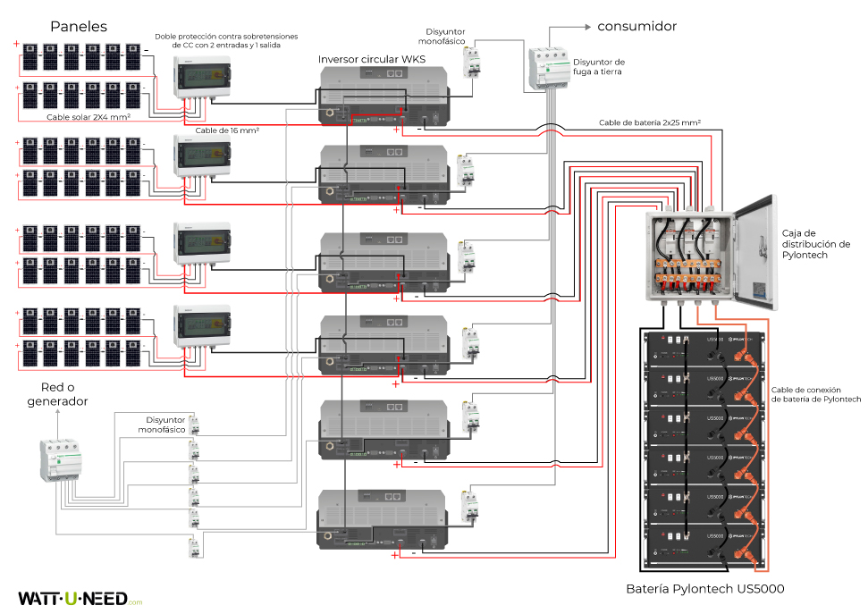
Task: Click the last DC surge protection box
Action: pos(202,326)
